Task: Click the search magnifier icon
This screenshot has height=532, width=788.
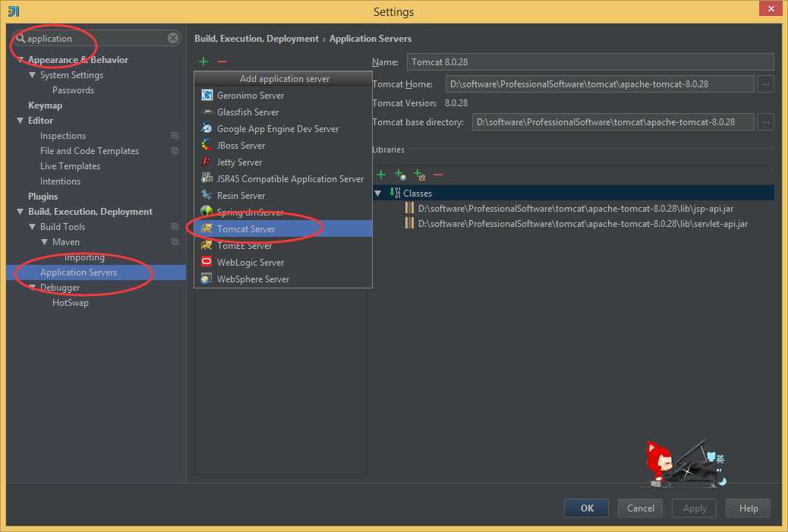Action: click(20, 38)
